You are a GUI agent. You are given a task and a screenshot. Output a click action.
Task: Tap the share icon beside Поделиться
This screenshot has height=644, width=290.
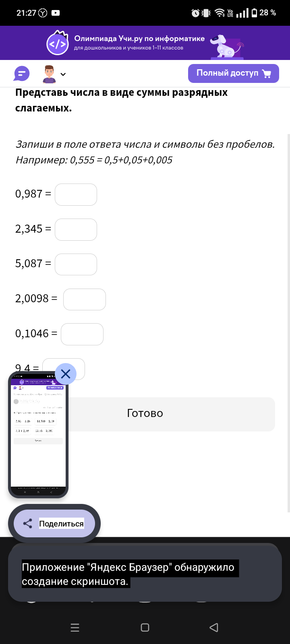tap(27, 524)
